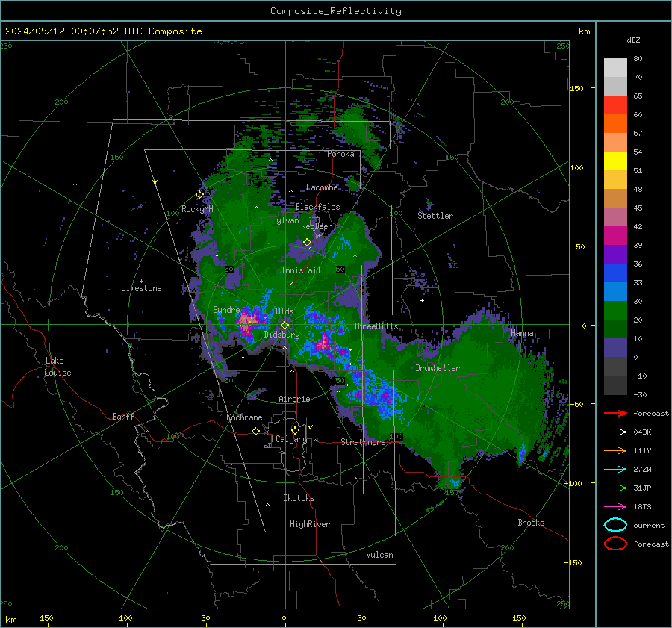Screen dimensions: 672x628
Task: Click the red forecast arrow legend icon
Action: [x=615, y=413]
